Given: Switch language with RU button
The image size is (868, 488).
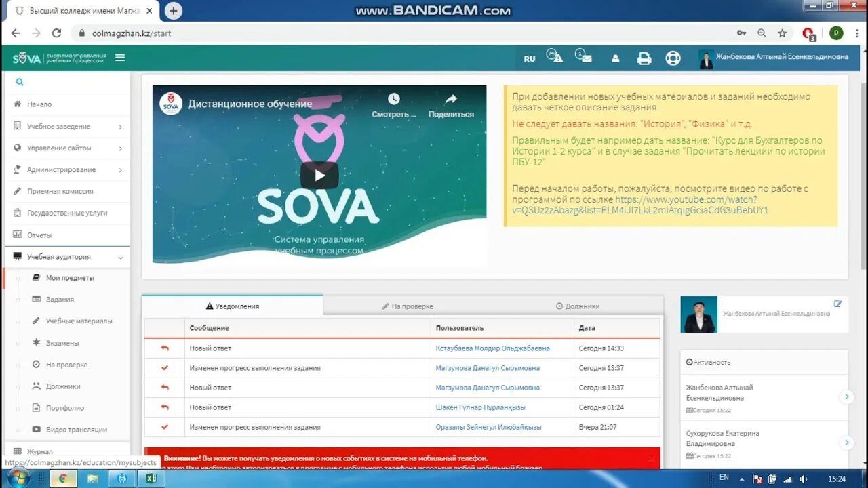Looking at the screenshot, I should click(530, 58).
